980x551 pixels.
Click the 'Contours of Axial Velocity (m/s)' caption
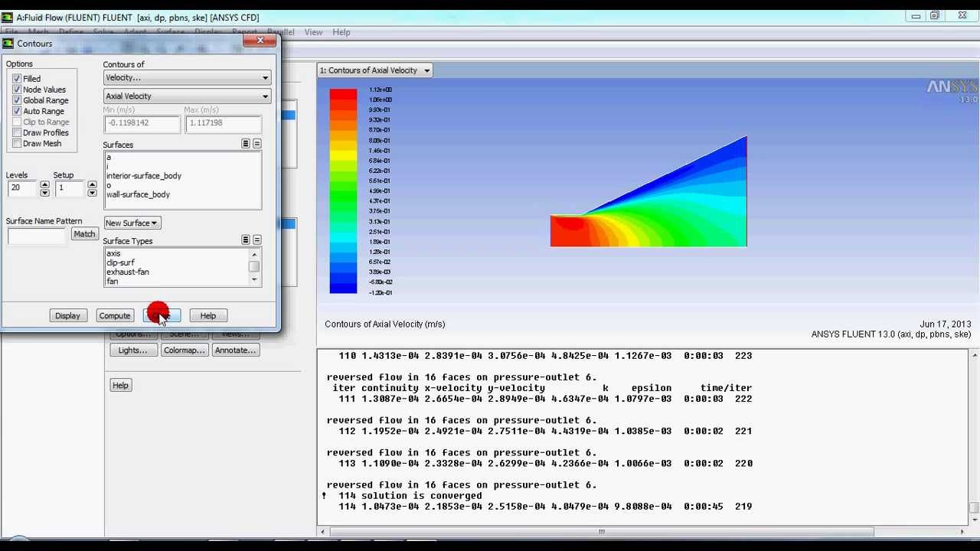tap(384, 324)
